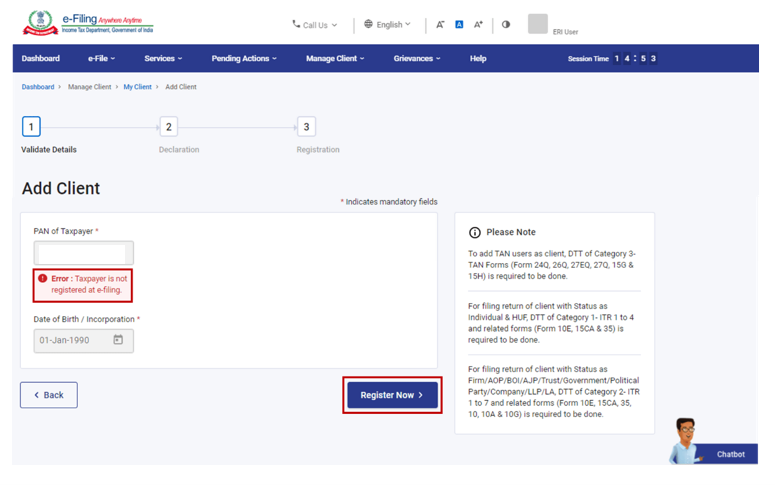Open the Chatbot assistant
This screenshot has height=485, width=775.
(x=714, y=443)
